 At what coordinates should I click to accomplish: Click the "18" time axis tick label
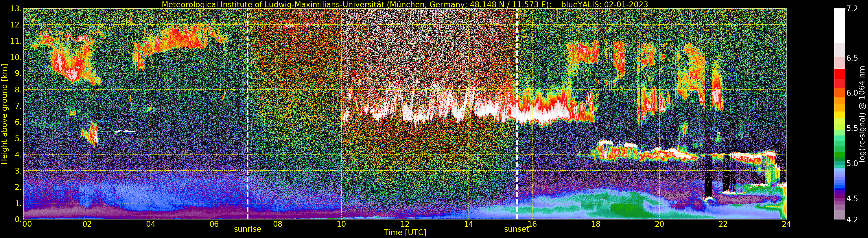tap(596, 224)
